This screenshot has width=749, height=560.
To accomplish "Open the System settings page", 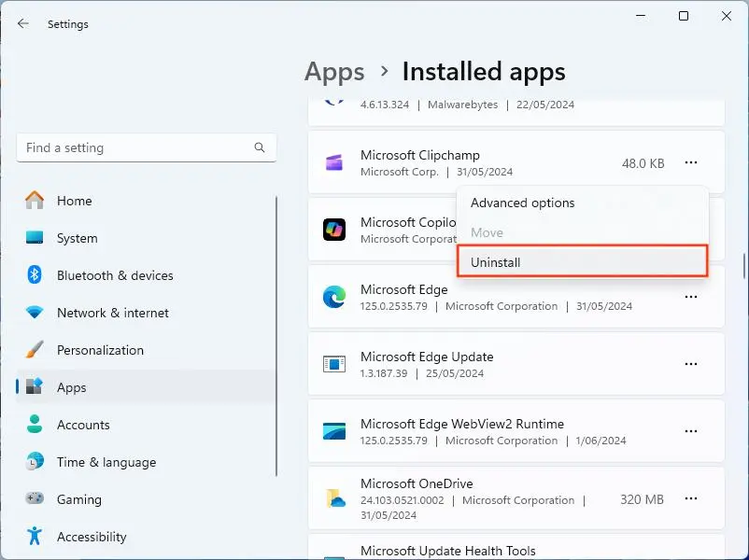I will pyautogui.click(x=146, y=238).
